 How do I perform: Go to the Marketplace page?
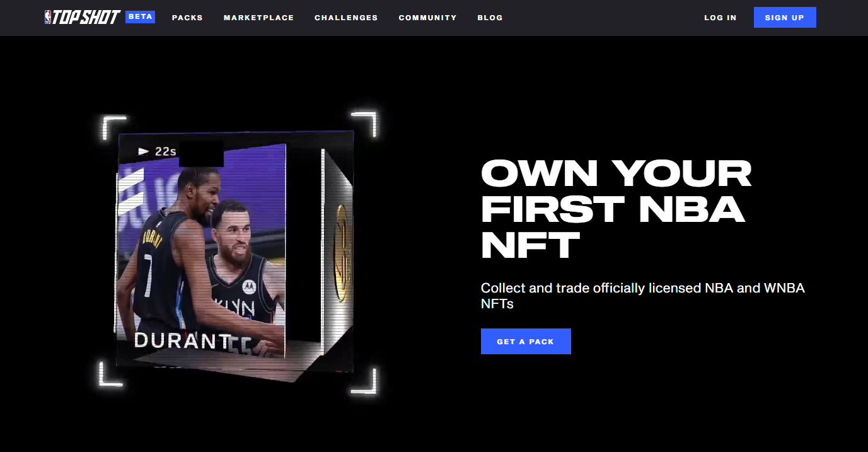pyautogui.click(x=258, y=18)
